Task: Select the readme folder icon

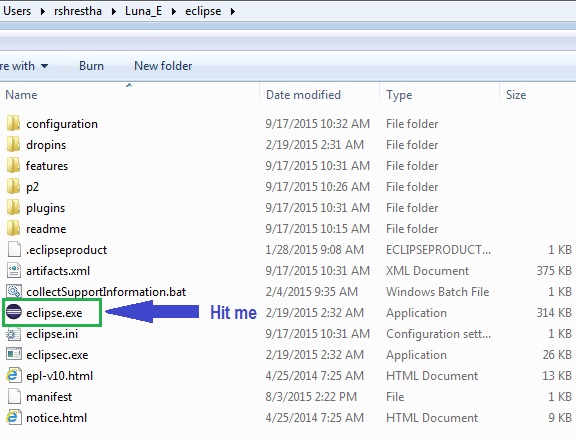Action: [14, 228]
